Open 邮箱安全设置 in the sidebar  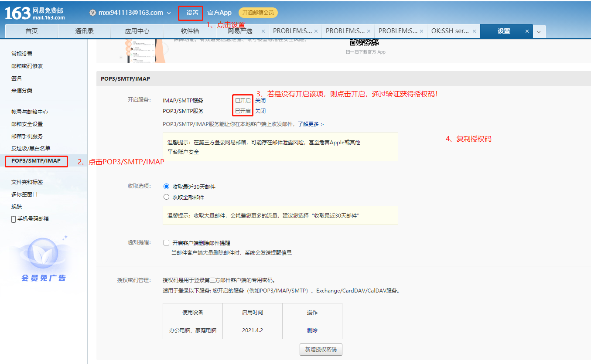(27, 124)
